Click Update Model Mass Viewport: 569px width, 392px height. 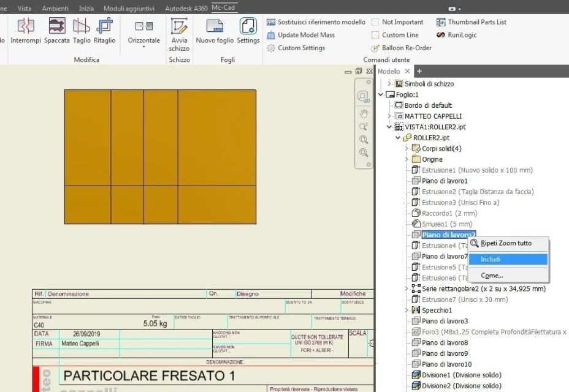301,35
